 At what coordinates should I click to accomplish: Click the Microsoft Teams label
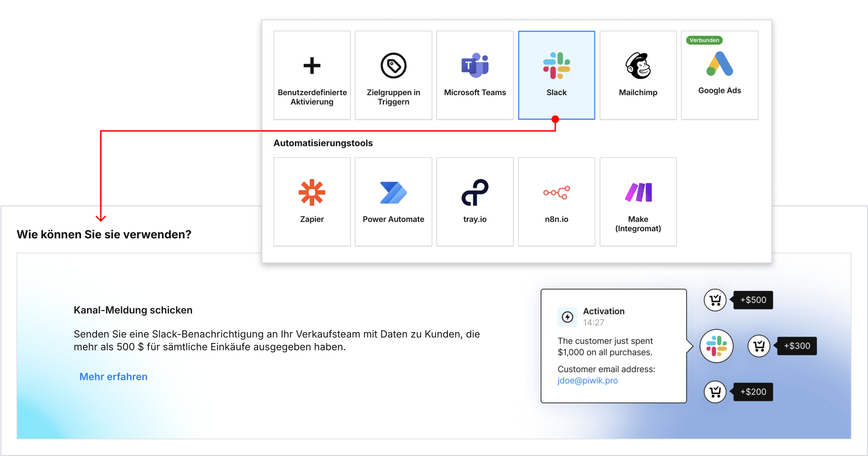click(x=475, y=92)
